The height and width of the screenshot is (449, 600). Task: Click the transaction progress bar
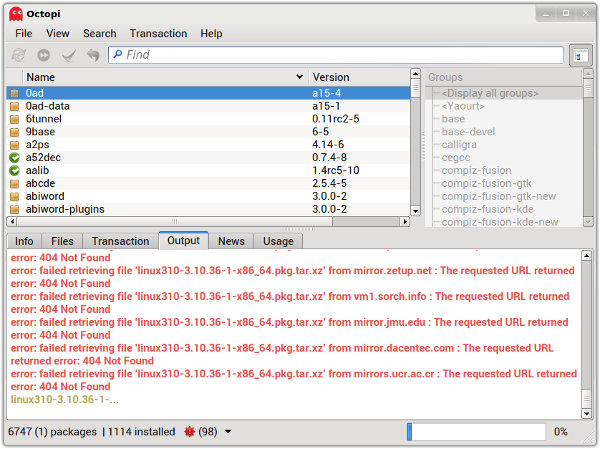point(476,432)
